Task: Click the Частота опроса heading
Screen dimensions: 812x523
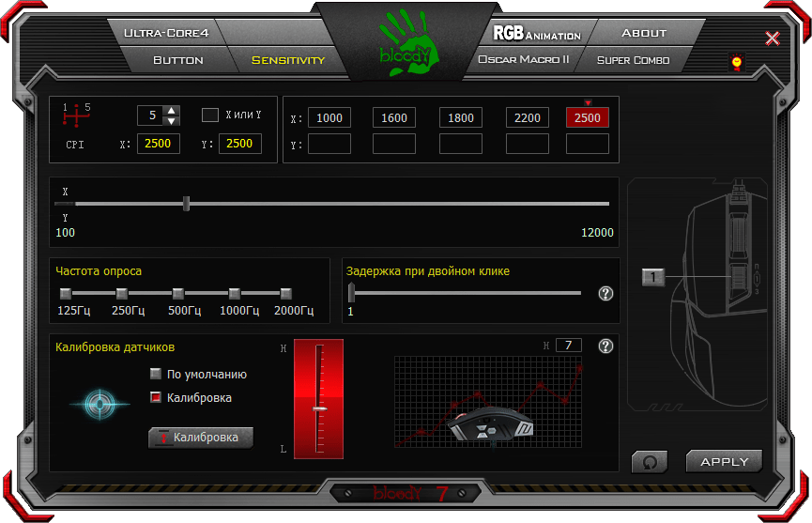Action: (99, 271)
